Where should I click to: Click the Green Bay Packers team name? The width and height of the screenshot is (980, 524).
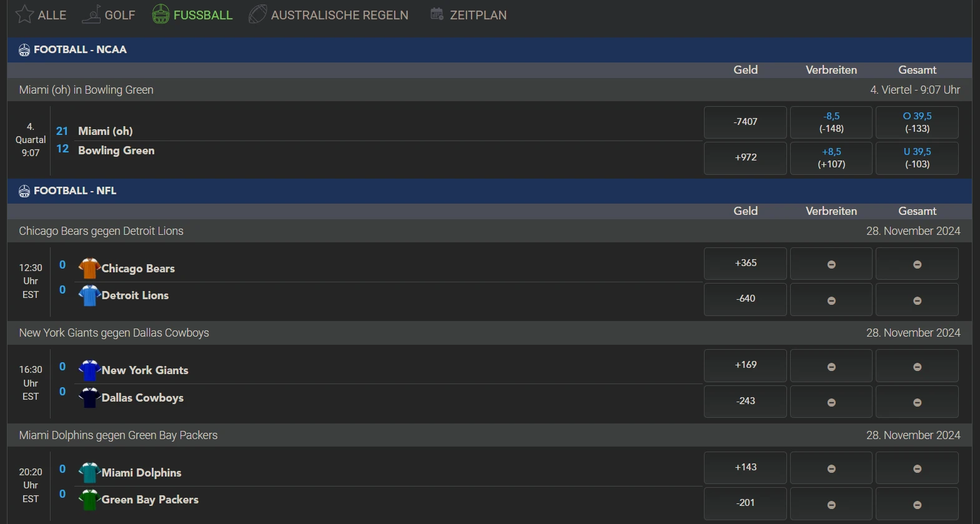[150, 500]
